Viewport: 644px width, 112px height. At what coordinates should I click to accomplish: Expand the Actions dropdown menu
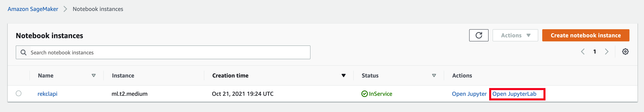(515, 36)
